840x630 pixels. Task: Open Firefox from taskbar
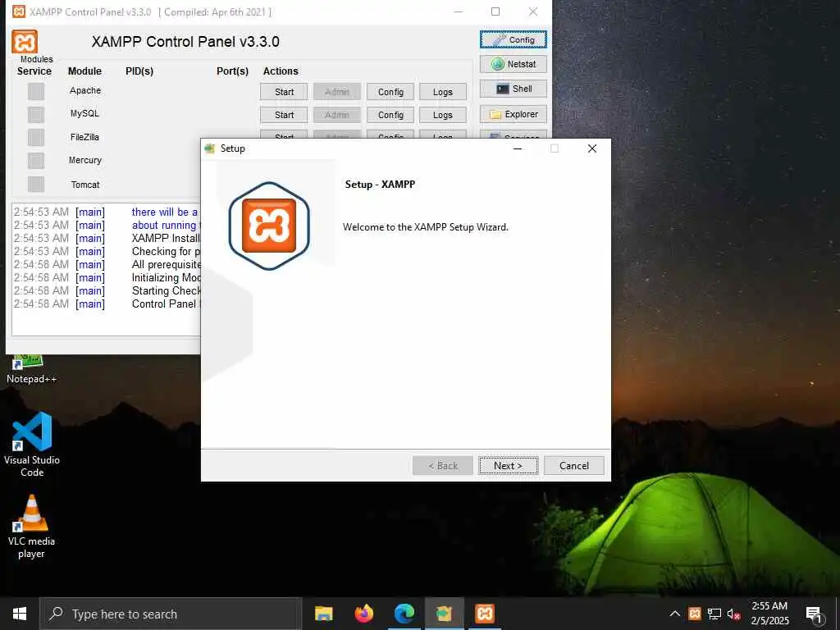(x=364, y=614)
